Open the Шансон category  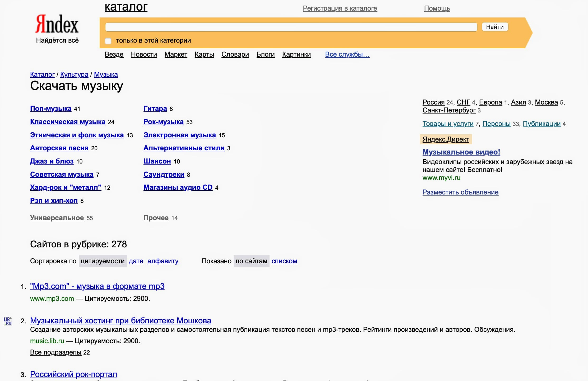pos(157,161)
